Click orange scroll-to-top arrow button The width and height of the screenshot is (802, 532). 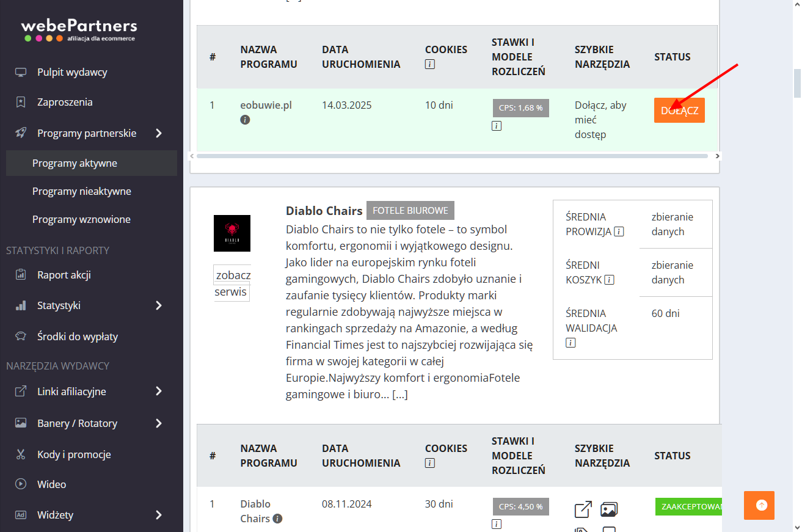(x=759, y=505)
